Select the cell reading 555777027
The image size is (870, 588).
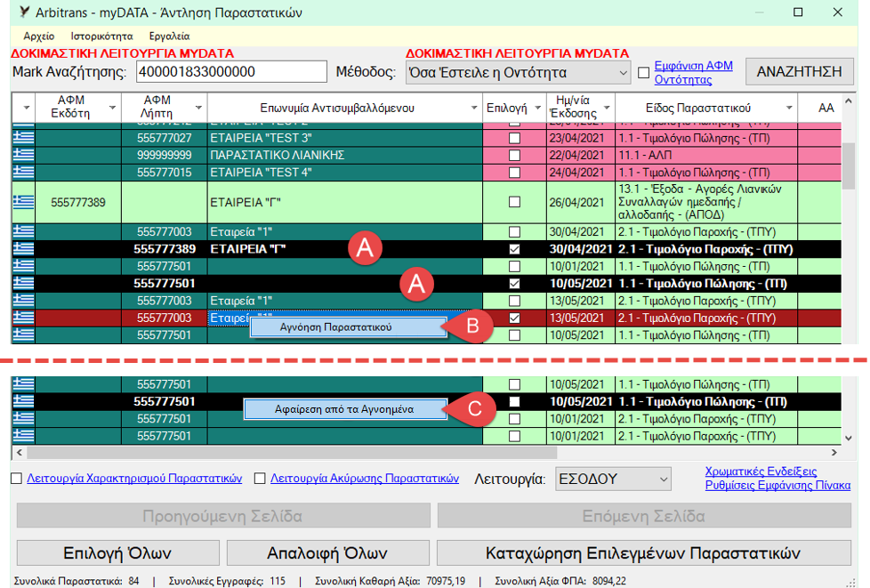(165, 138)
